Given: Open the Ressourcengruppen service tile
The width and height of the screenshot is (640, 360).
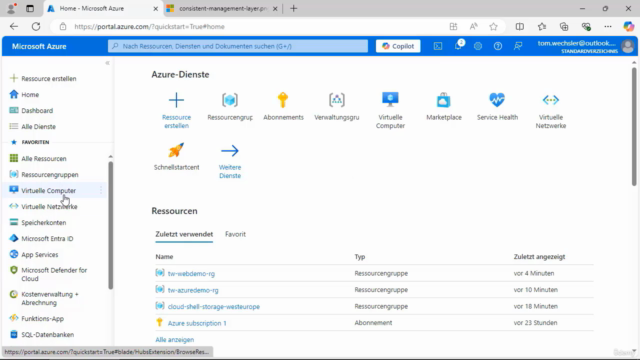Looking at the screenshot, I should tap(230, 107).
